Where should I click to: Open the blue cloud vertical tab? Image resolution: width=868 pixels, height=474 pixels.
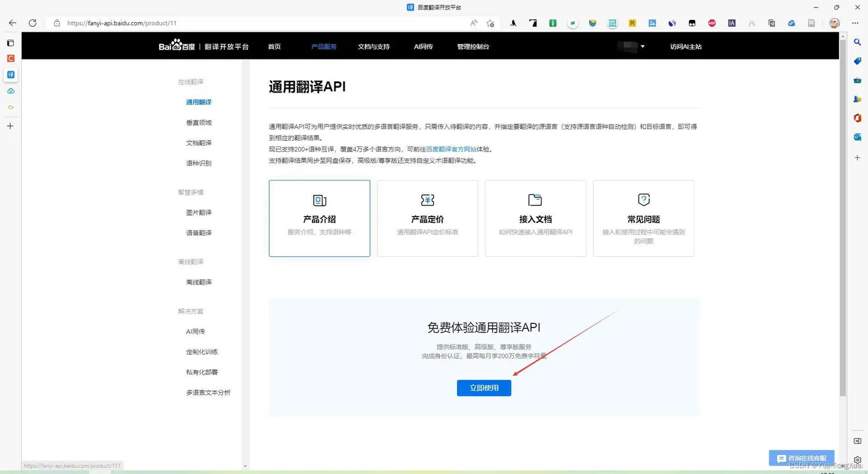click(x=11, y=91)
